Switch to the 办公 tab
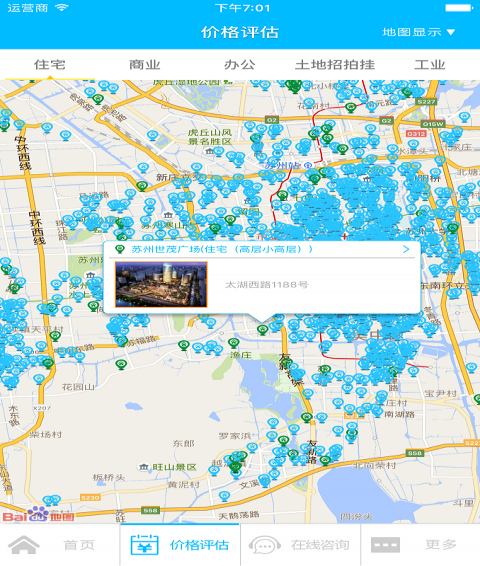Viewport: 480px width, 566px height. click(240, 65)
